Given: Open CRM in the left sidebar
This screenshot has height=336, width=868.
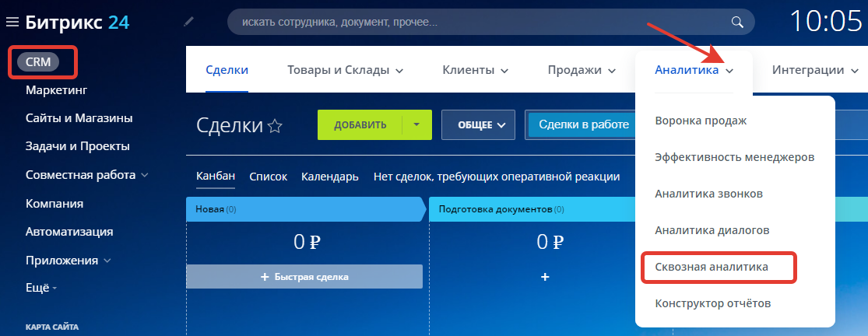Looking at the screenshot, I should pyautogui.click(x=38, y=62).
